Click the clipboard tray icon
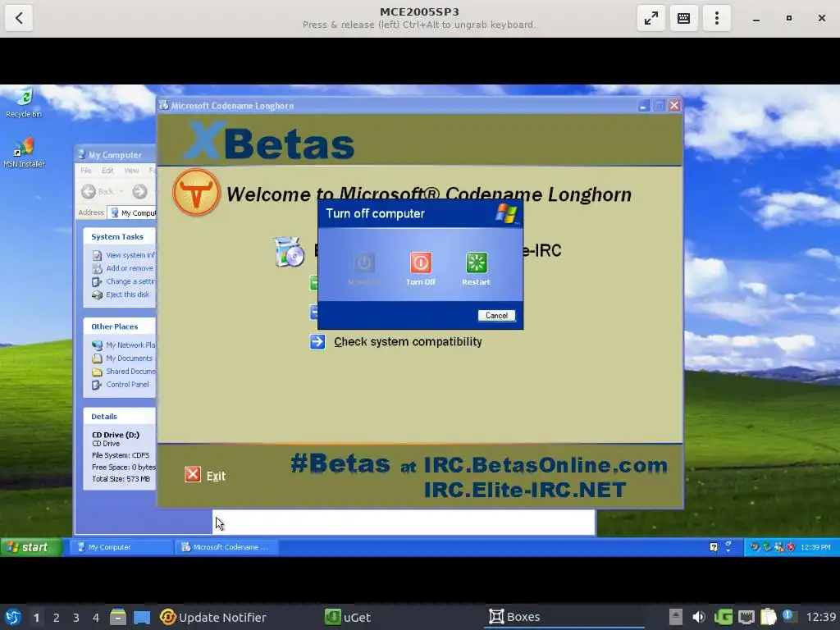The image size is (840, 630). click(768, 617)
